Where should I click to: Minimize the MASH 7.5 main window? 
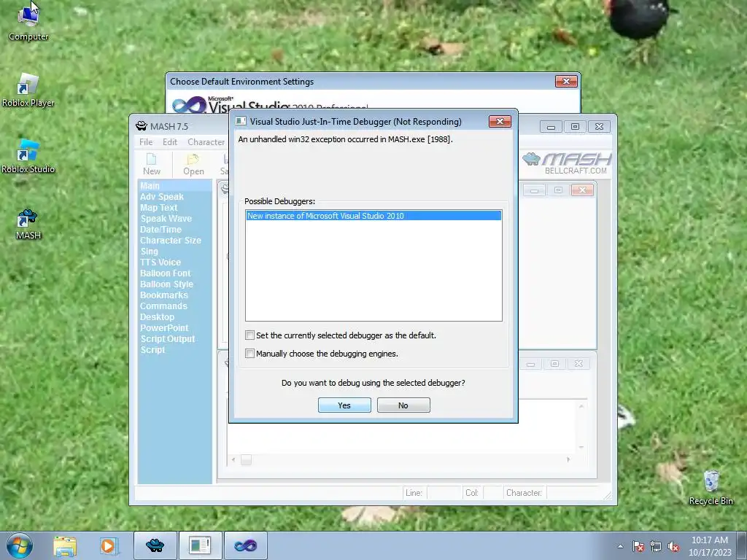[x=551, y=127]
